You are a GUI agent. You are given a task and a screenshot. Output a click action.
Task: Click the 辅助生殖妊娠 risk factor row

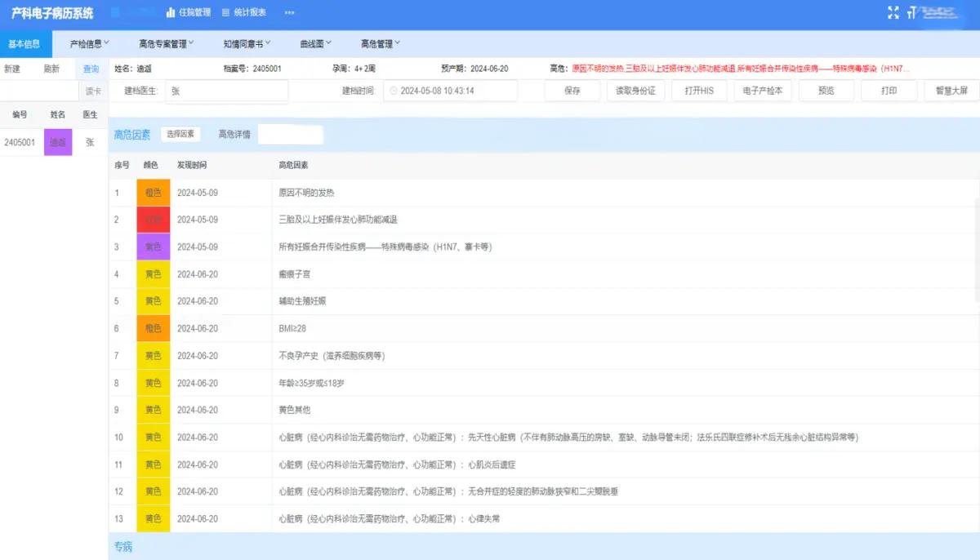[544, 301]
